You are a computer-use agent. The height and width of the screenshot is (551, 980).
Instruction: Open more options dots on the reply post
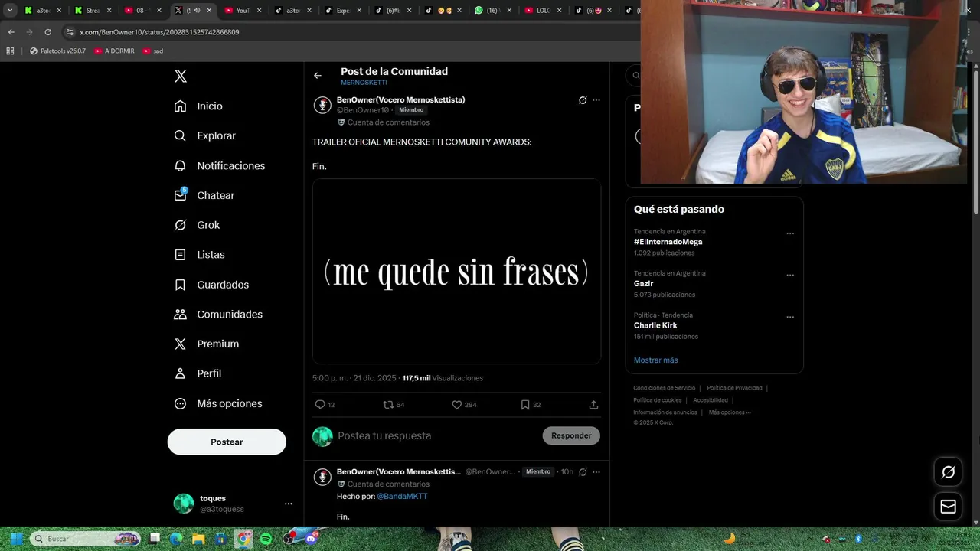tap(596, 472)
